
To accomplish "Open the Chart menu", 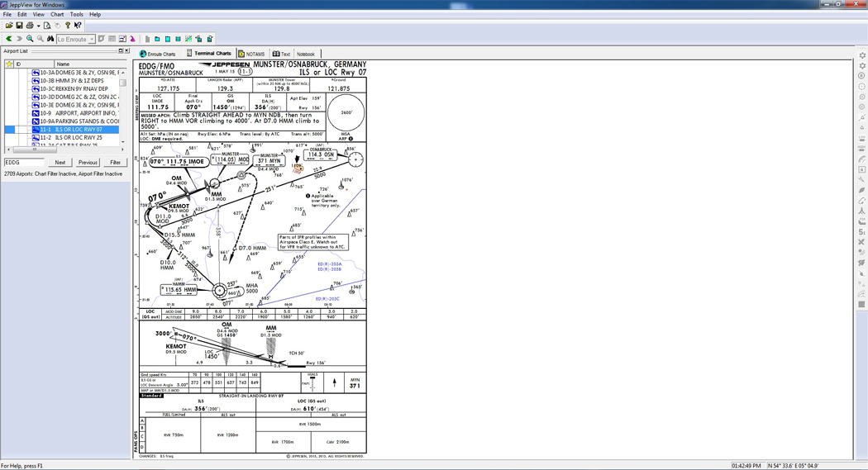I will (57, 14).
